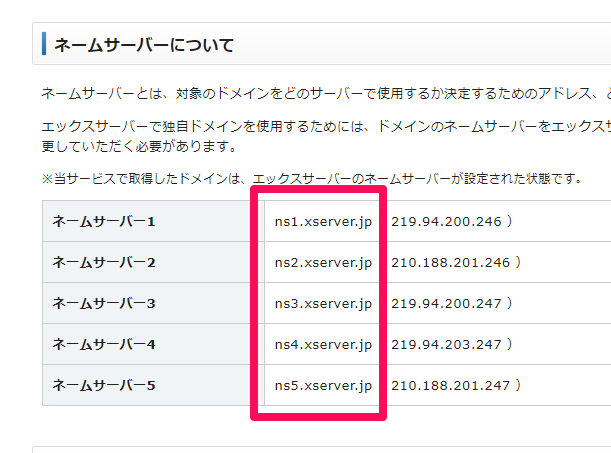The height and width of the screenshot is (453, 611).
Task: Select the ネームサーバー3 row label
Action: 104,303
